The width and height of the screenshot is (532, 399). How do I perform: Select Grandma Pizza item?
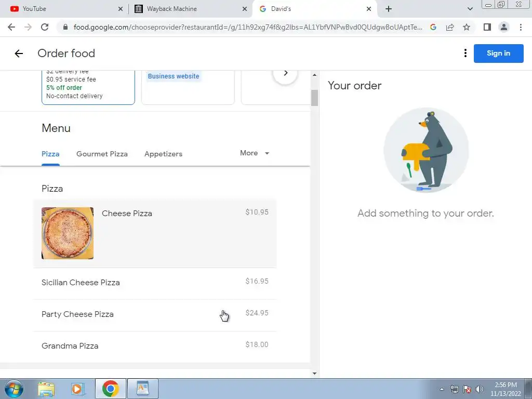tap(155, 346)
